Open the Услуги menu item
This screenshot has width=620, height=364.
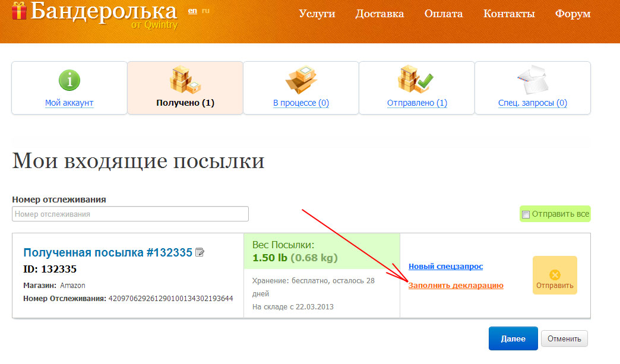[317, 14]
